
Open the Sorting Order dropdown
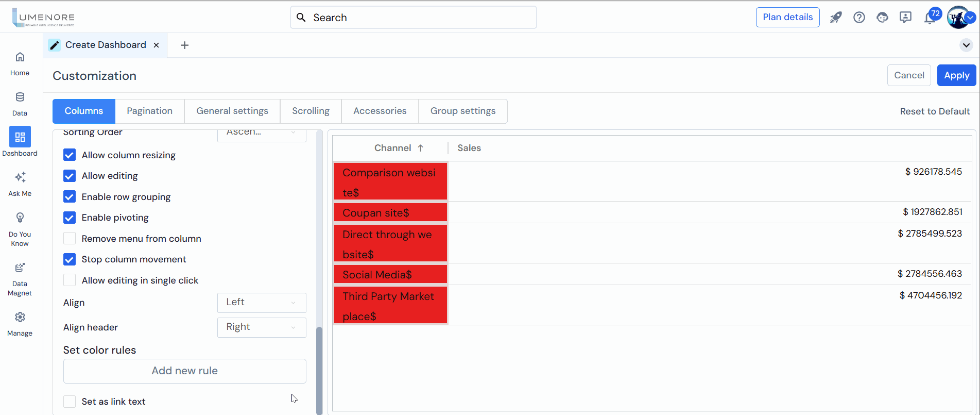click(262, 133)
